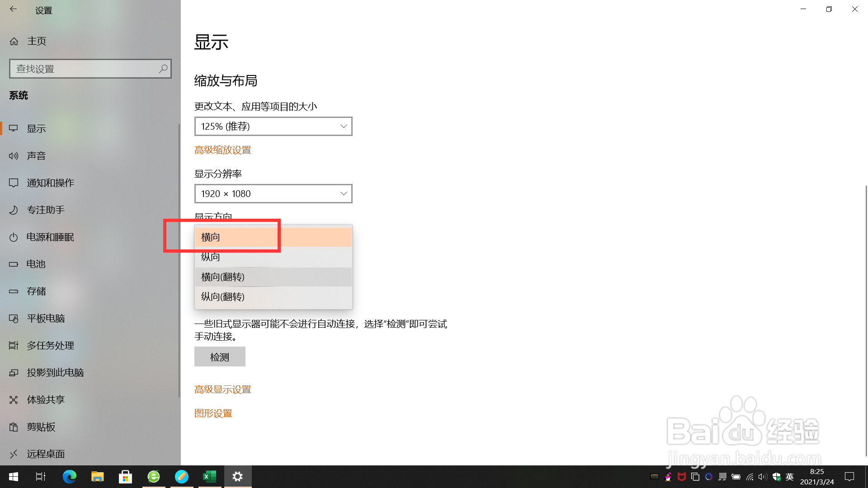
Task: Click the settings search field
Action: click(90, 69)
